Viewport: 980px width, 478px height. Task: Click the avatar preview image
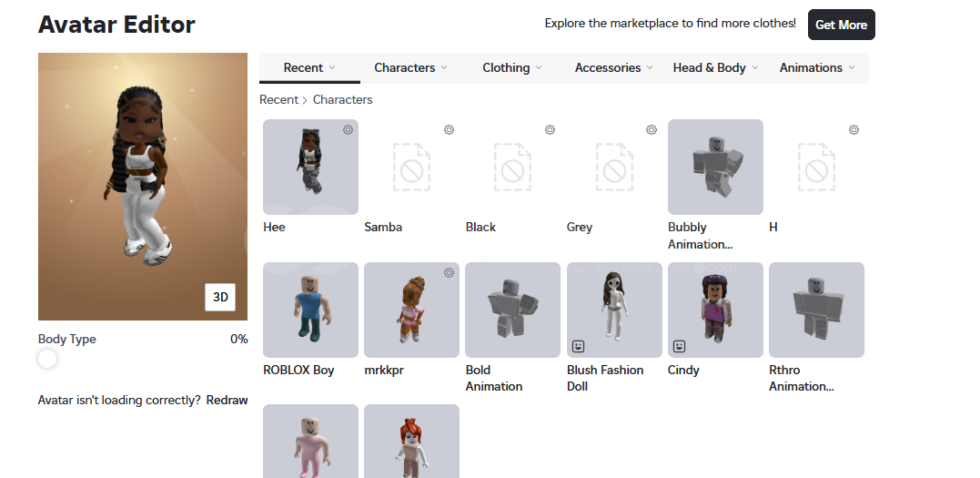[143, 187]
